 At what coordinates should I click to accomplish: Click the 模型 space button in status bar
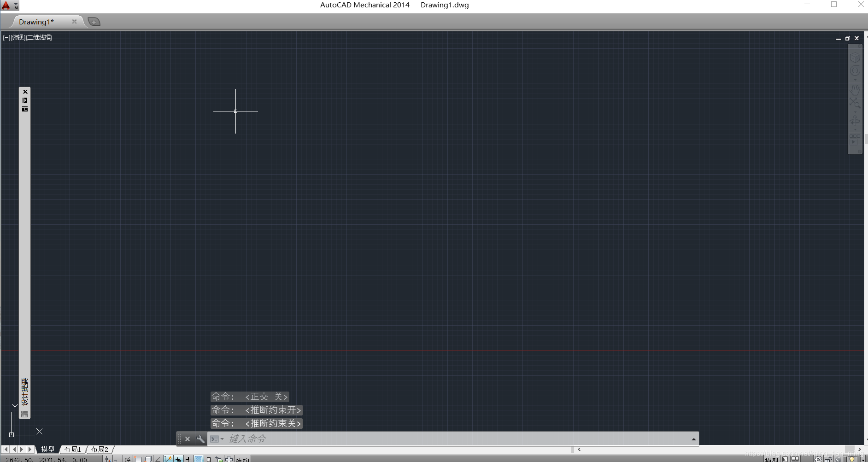771,459
